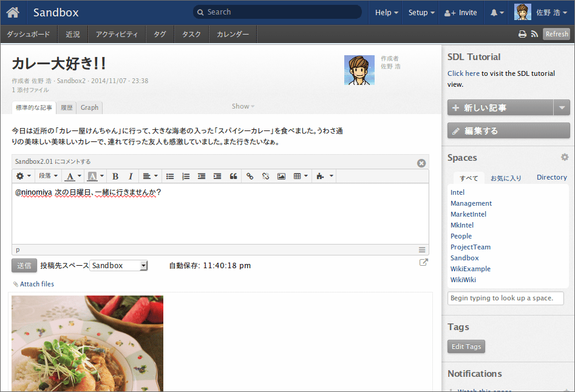This screenshot has width=575, height=392.
Task: Expand the Show dropdown
Action: coord(243,106)
